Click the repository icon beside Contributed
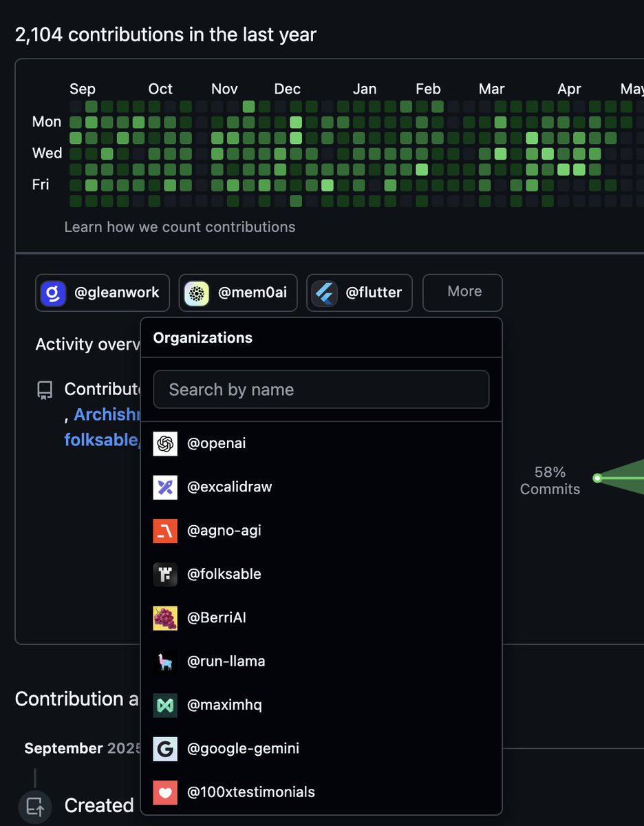This screenshot has width=644, height=826. coord(45,391)
